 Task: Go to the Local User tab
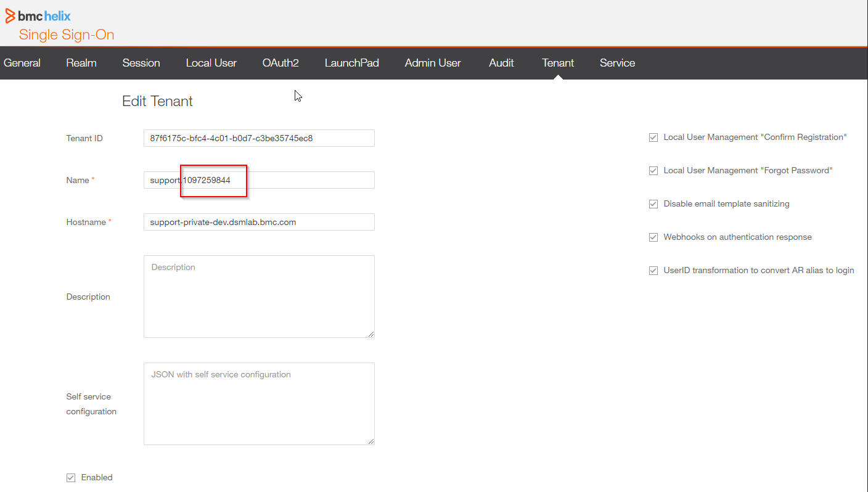211,63
